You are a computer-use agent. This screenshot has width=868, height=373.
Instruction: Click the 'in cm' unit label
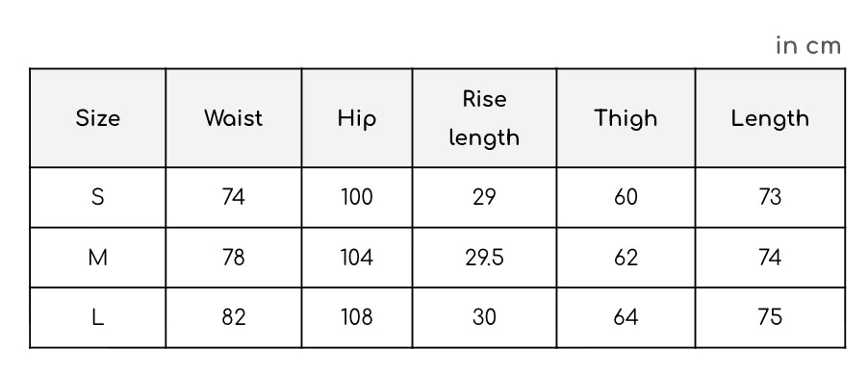click(808, 46)
